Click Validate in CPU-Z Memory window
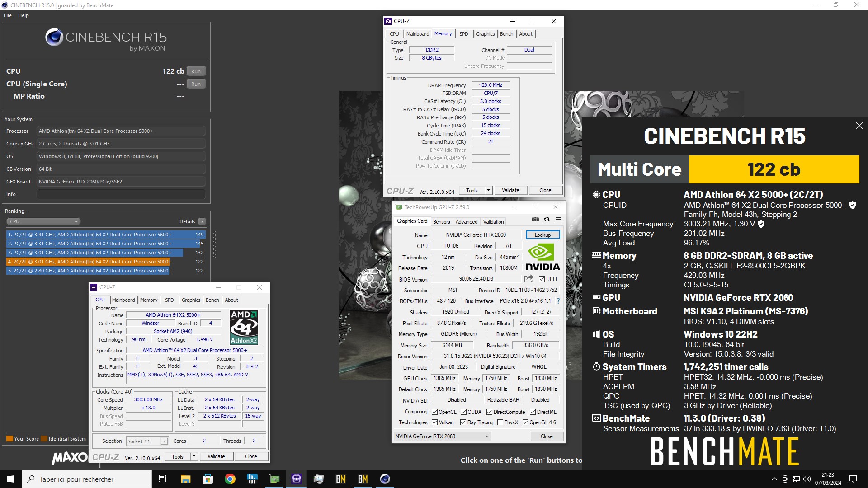Viewport: 868px width, 488px height. point(510,190)
